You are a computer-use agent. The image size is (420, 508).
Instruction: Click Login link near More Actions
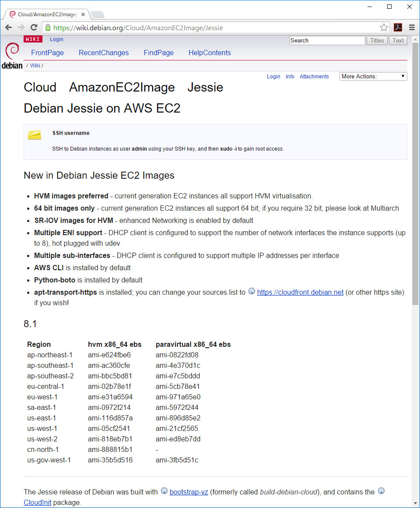[x=273, y=77]
